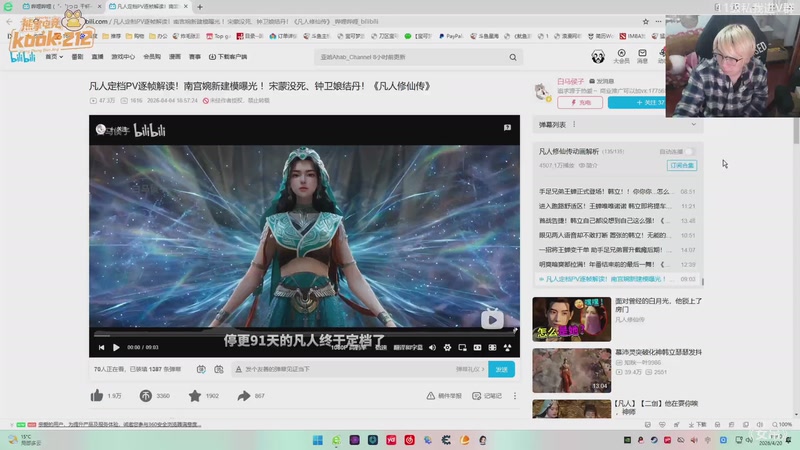Favorite the video with star icon
Viewport: 800px width, 450px height.
(195, 395)
